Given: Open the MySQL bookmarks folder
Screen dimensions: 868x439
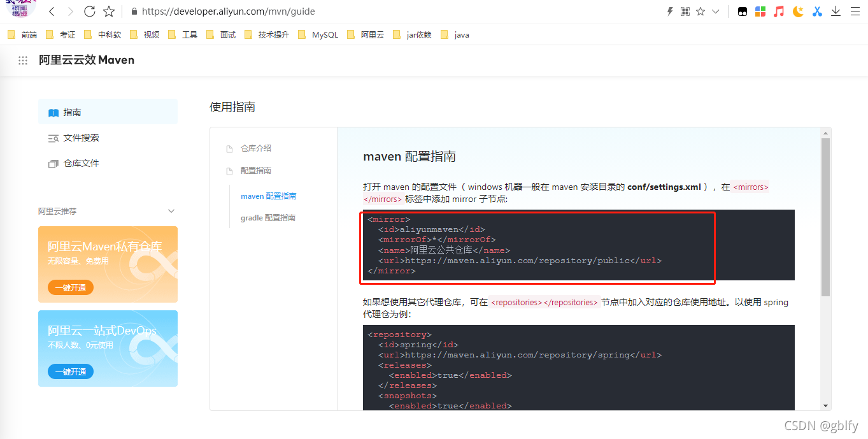Looking at the screenshot, I should 318,35.
